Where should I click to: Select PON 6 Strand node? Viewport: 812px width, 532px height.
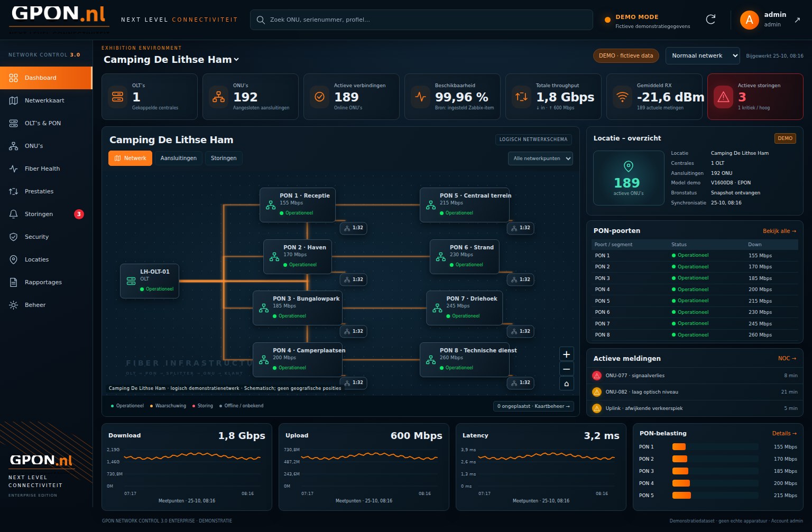click(x=464, y=256)
